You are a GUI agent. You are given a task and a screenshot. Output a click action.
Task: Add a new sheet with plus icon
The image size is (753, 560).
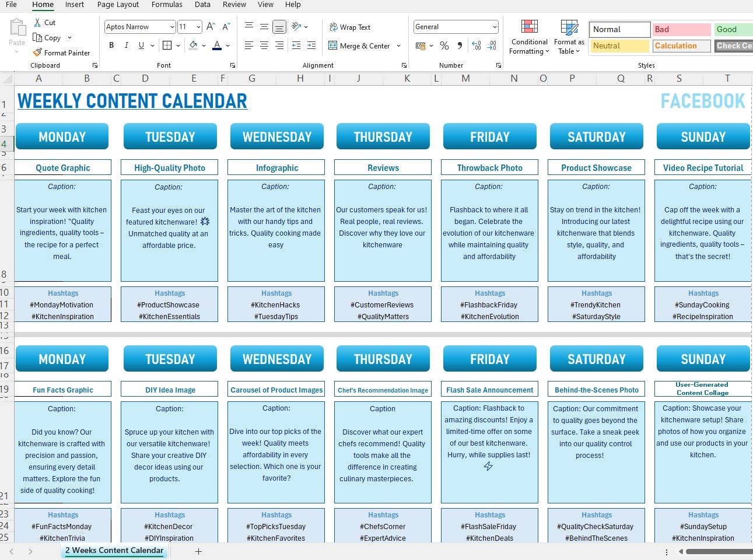198,551
